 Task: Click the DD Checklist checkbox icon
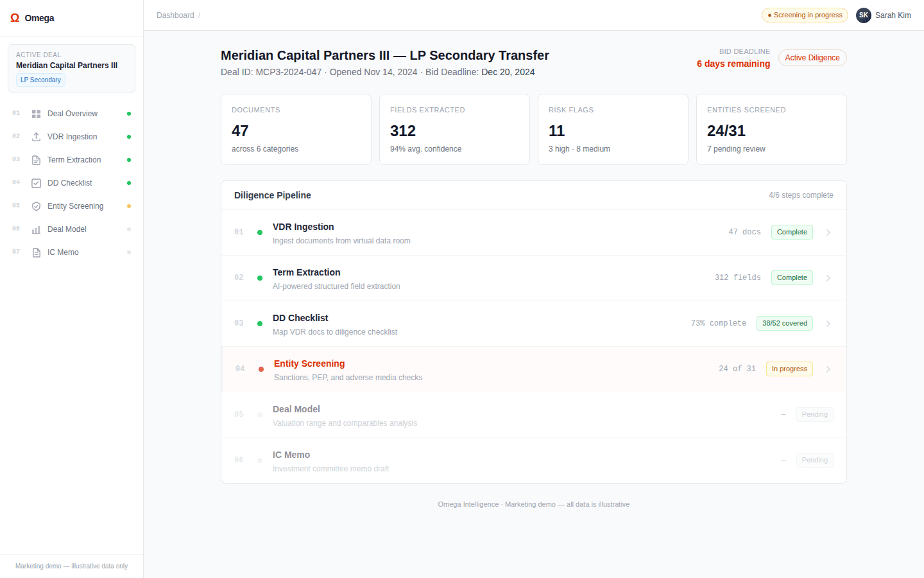36,182
